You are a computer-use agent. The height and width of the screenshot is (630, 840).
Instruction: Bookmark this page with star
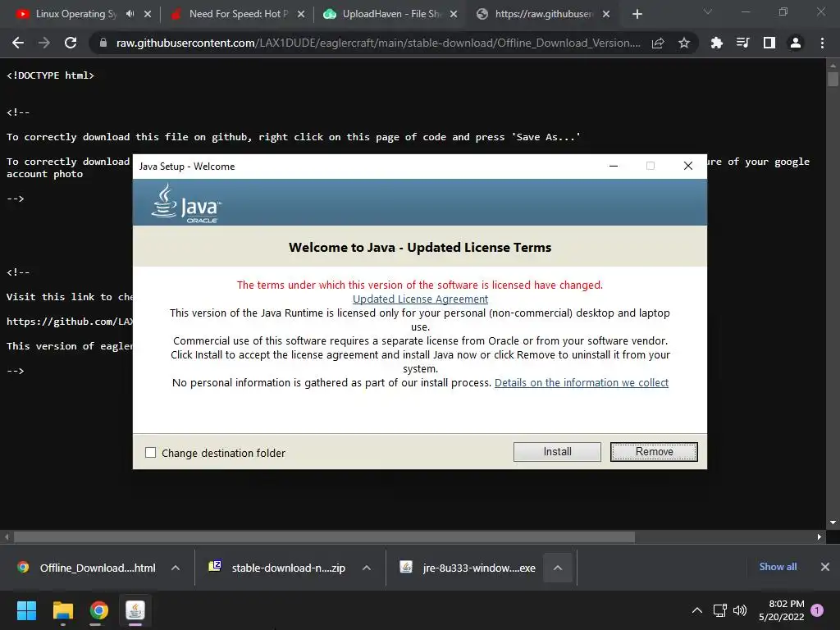click(683, 43)
